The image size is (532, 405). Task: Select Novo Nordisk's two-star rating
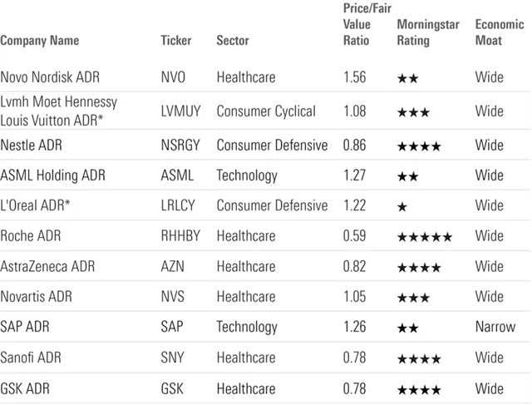pyautogui.click(x=407, y=78)
